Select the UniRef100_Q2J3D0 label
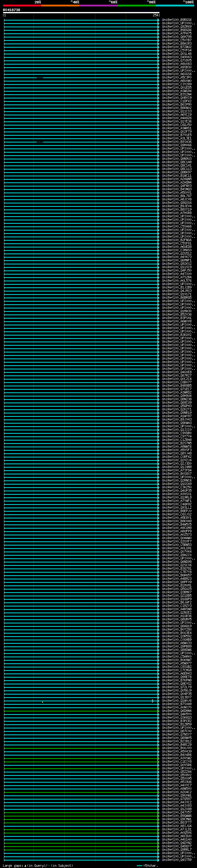Viewport: 197px width, 868px height. tap(176, 463)
